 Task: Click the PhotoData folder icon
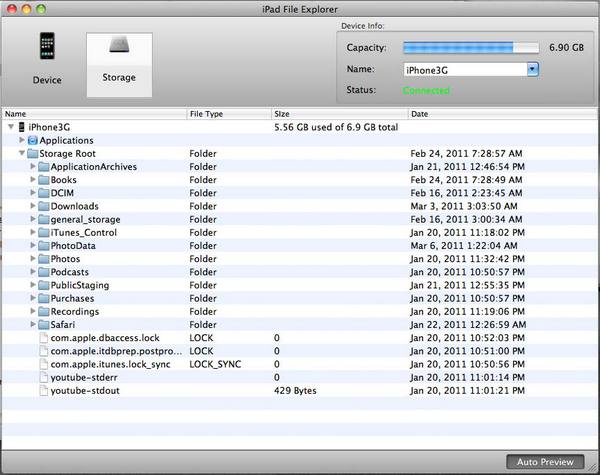pyautogui.click(x=44, y=246)
